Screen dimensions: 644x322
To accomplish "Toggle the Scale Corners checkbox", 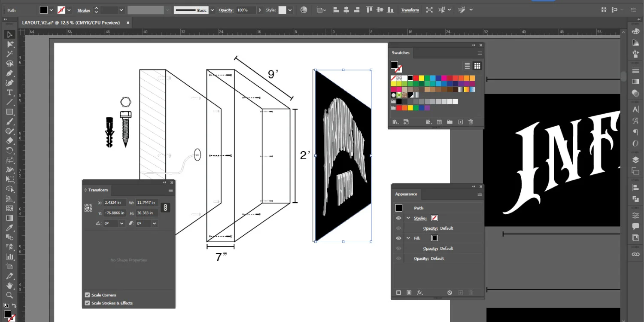I will click(x=88, y=295).
